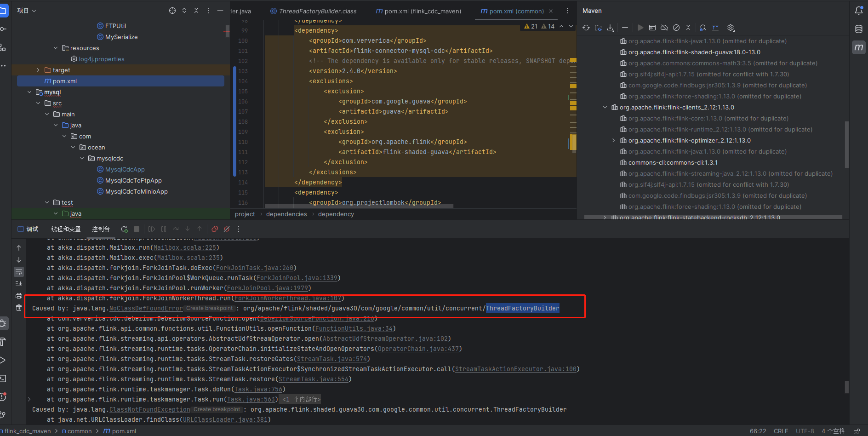The width and height of the screenshot is (868, 436).
Task: Click Maven tool window sidebar button
Action: [x=859, y=47]
